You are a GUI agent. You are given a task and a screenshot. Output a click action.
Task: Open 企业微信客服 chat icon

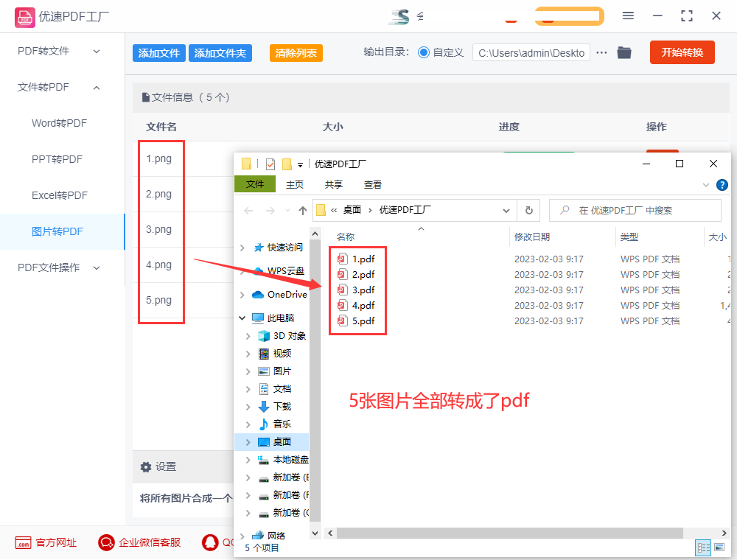(x=106, y=542)
